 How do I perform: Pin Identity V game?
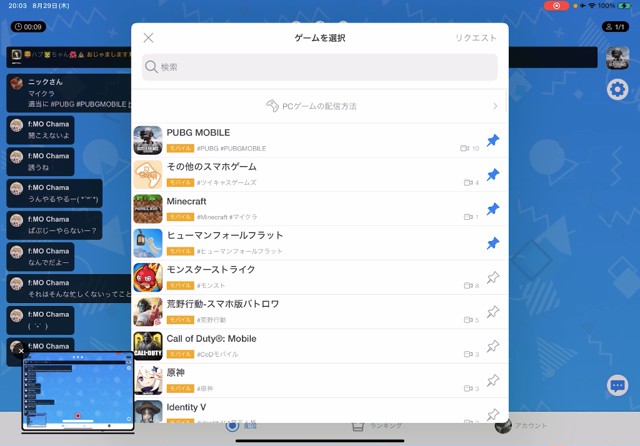click(493, 414)
